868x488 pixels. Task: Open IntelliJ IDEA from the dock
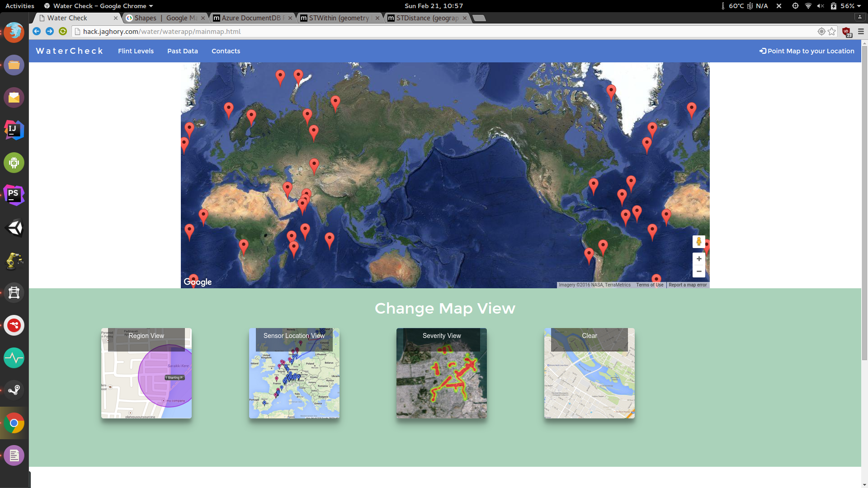tap(14, 130)
